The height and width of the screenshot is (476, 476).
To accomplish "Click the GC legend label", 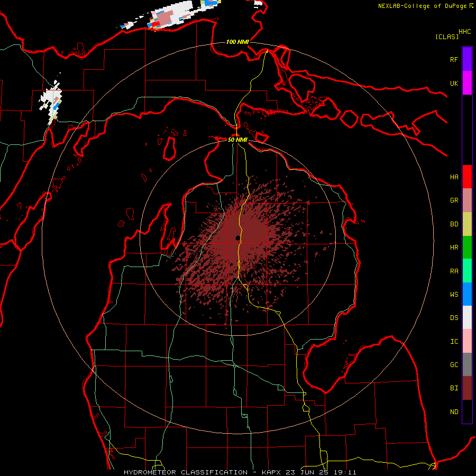I will 454,365.
